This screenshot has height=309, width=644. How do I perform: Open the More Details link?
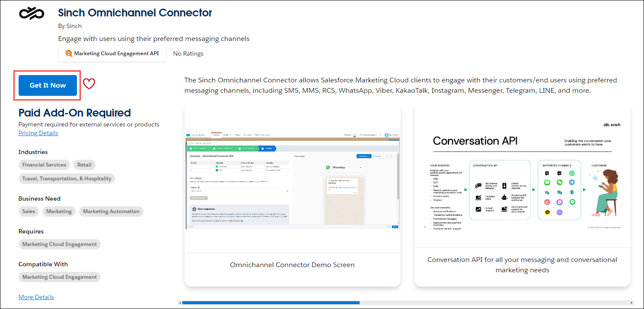36,297
